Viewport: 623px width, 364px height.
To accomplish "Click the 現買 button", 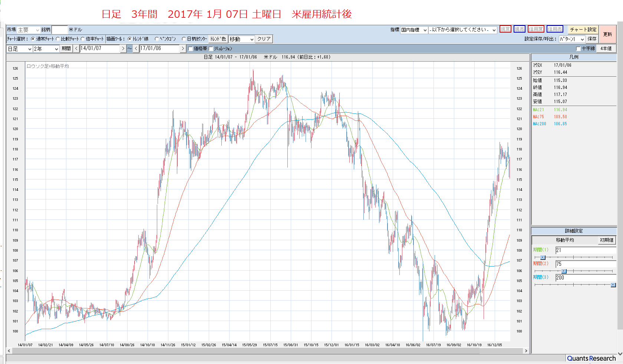I will point(505,29).
